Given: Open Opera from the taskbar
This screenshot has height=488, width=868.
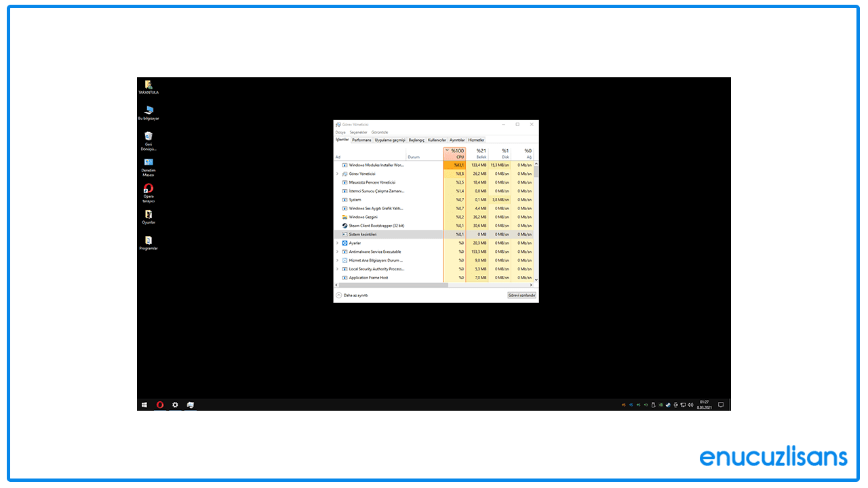Looking at the screenshot, I should (159, 405).
